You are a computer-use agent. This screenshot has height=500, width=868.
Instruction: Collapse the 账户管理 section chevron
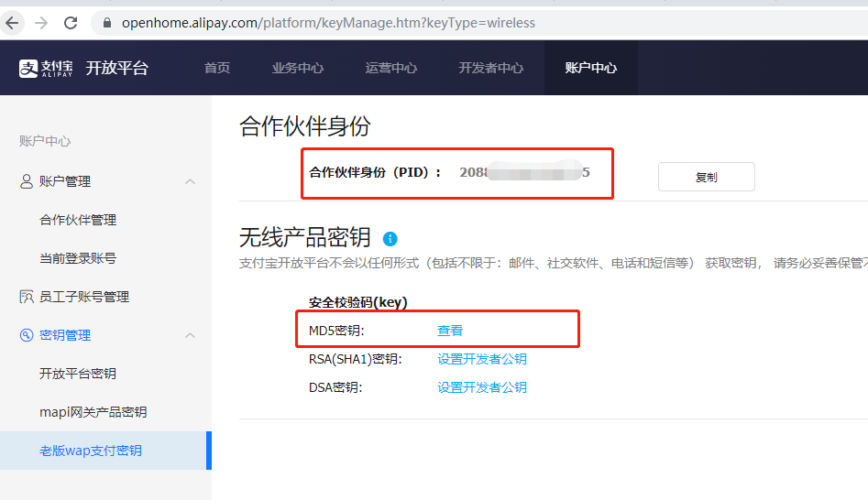190,181
